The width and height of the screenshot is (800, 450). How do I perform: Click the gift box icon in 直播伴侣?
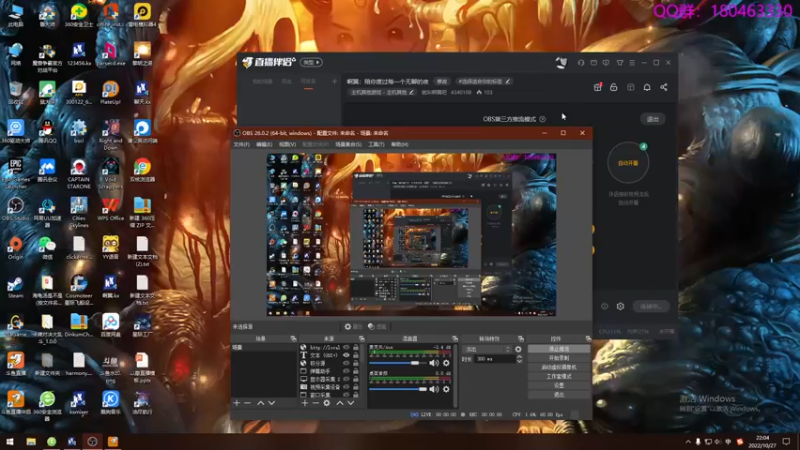click(x=597, y=87)
